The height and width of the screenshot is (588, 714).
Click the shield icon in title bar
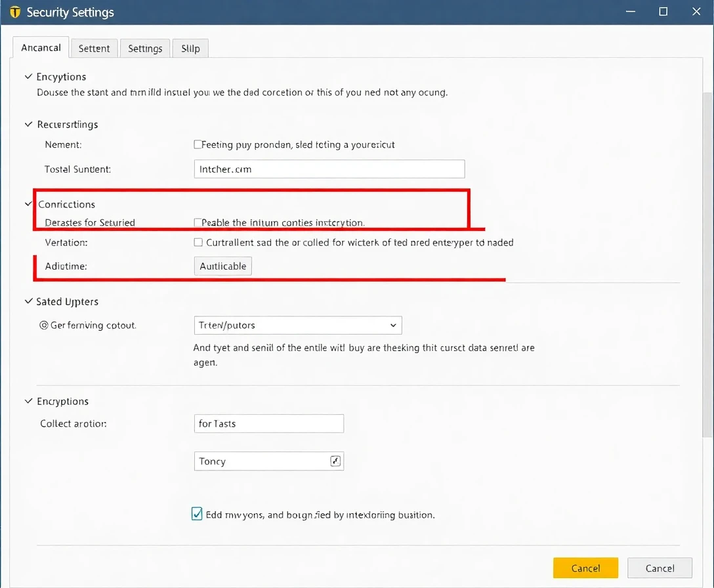pyautogui.click(x=15, y=12)
